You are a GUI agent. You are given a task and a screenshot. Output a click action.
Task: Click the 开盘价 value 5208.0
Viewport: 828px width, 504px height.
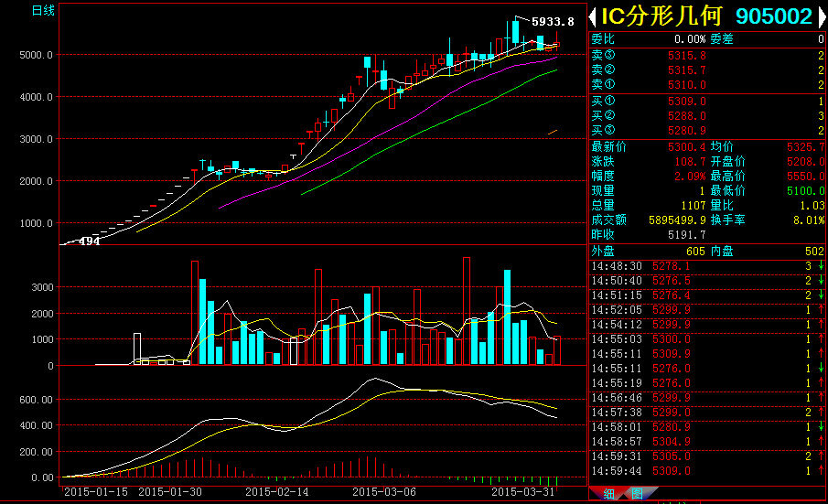pyautogui.click(x=805, y=162)
